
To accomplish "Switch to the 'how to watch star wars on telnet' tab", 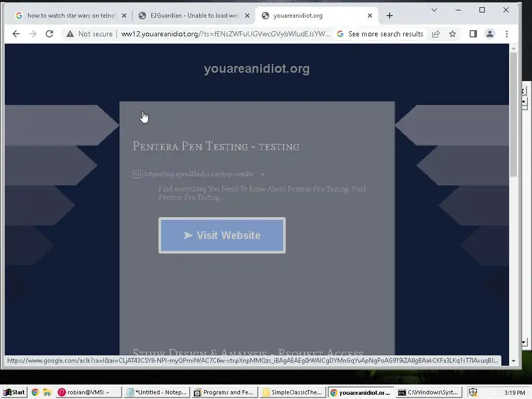I will point(71,16).
